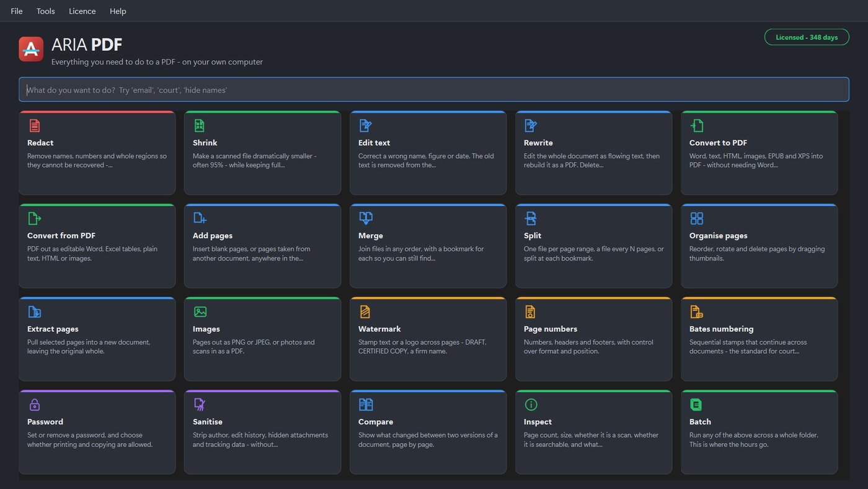
Task: Open the Convert from PDF icon
Action: (35, 218)
